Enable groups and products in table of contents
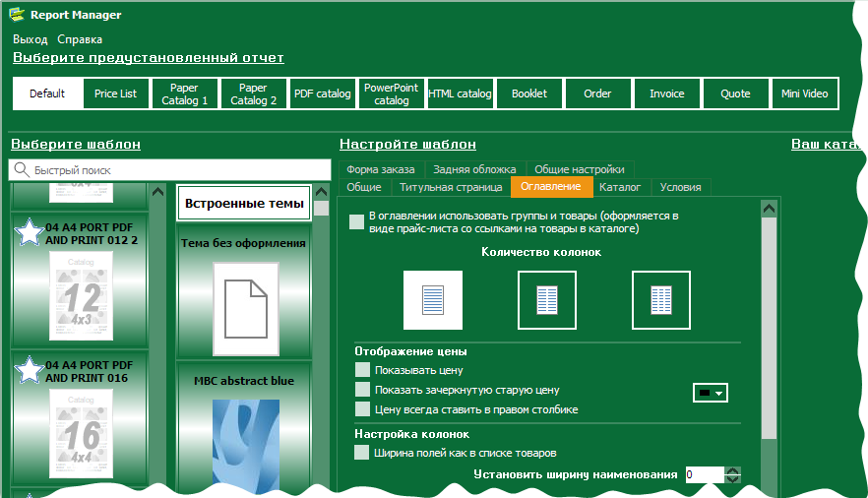This screenshot has height=498, width=868. pyautogui.click(x=356, y=221)
